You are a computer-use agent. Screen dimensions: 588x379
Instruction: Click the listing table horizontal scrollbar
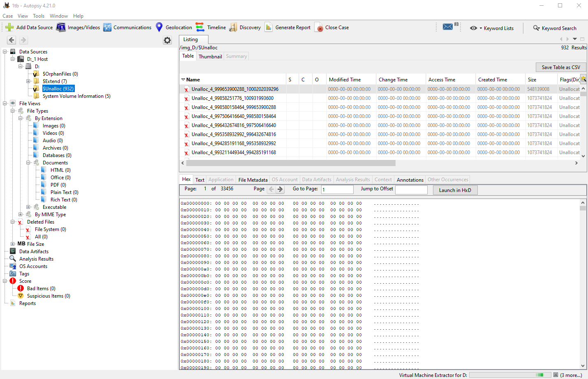point(291,163)
